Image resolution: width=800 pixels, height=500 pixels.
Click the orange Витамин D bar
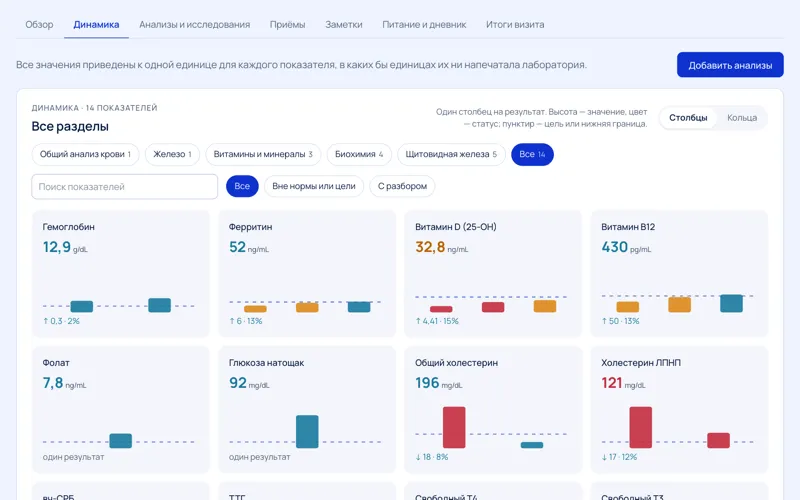[x=545, y=306]
